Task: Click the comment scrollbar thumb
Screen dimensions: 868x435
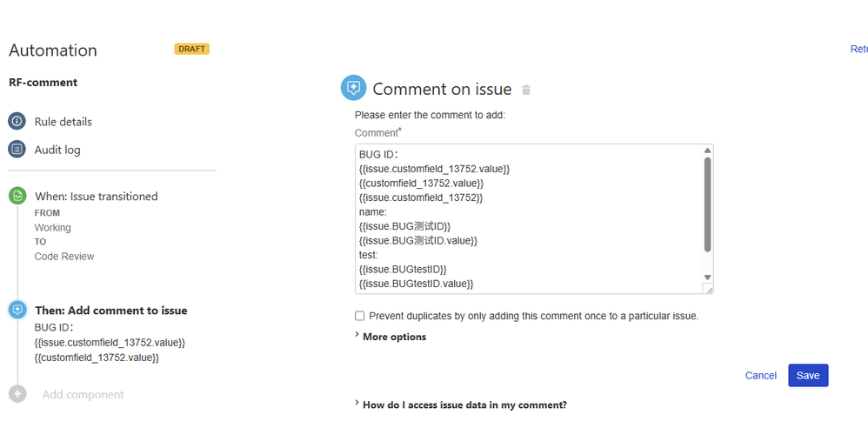Action: click(707, 204)
